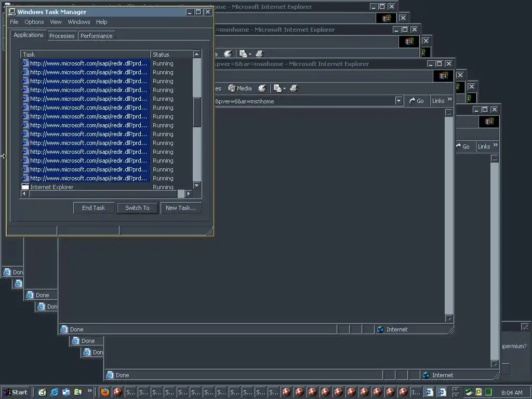Click scroll-up arrow of rightmost Explorer page
Image resolution: width=532 pixels, height=399 pixels.
495,158
